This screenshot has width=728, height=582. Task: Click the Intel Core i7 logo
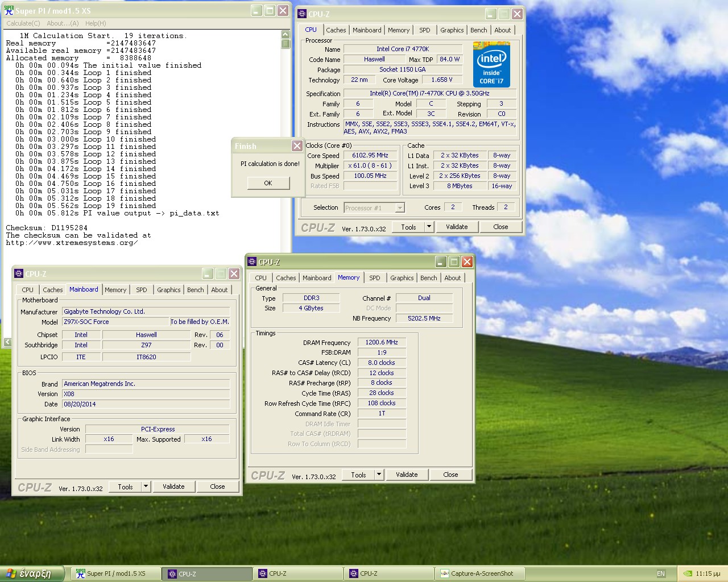(491, 64)
